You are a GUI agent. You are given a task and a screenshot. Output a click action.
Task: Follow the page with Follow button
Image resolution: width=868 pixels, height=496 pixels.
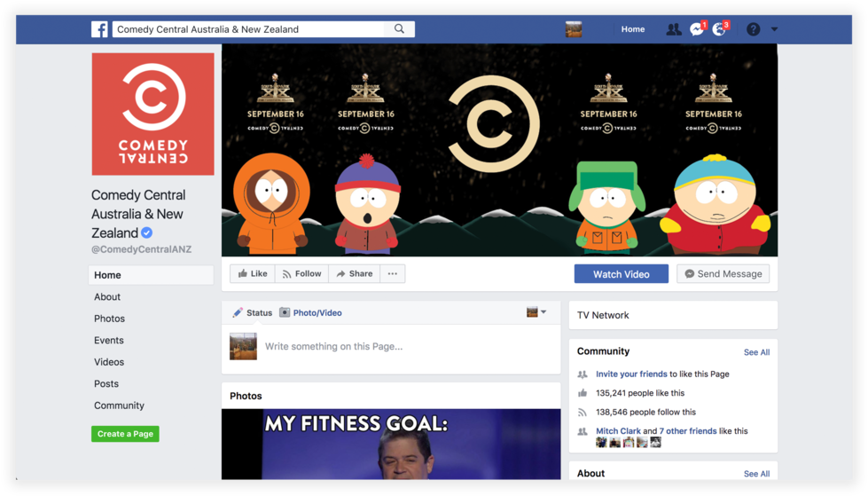click(301, 274)
